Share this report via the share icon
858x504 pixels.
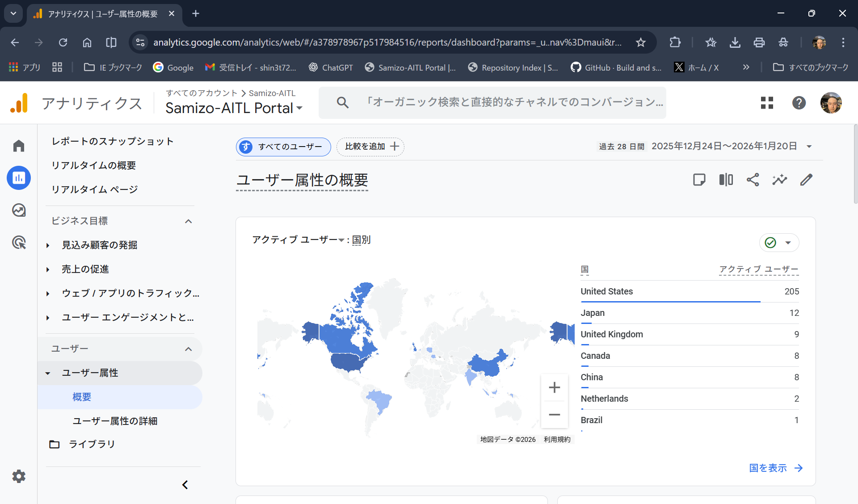pyautogui.click(x=753, y=180)
